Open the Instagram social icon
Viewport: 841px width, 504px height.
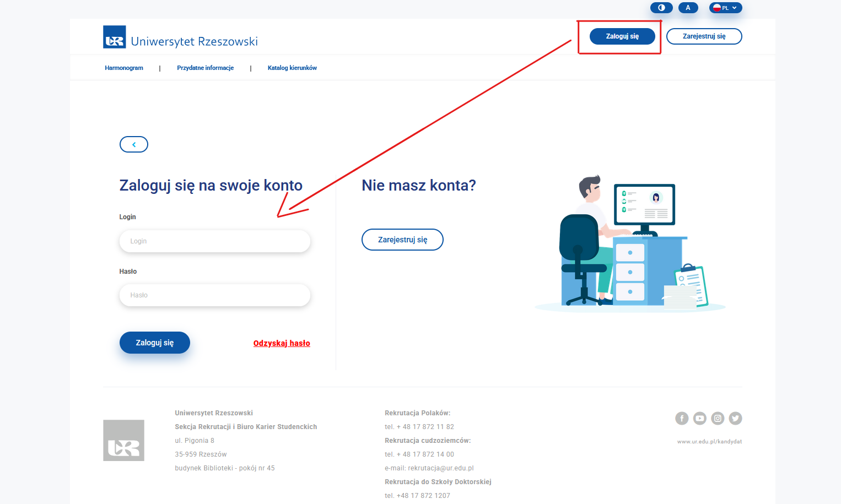point(718,419)
